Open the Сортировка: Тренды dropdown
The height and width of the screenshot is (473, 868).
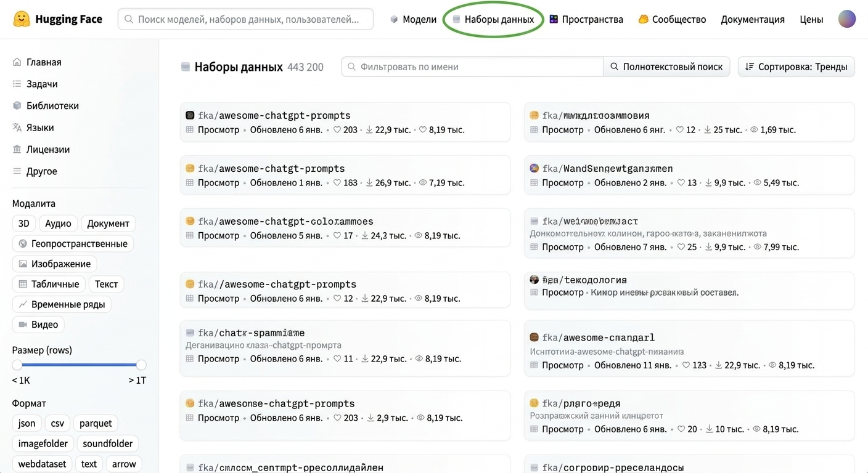click(796, 67)
